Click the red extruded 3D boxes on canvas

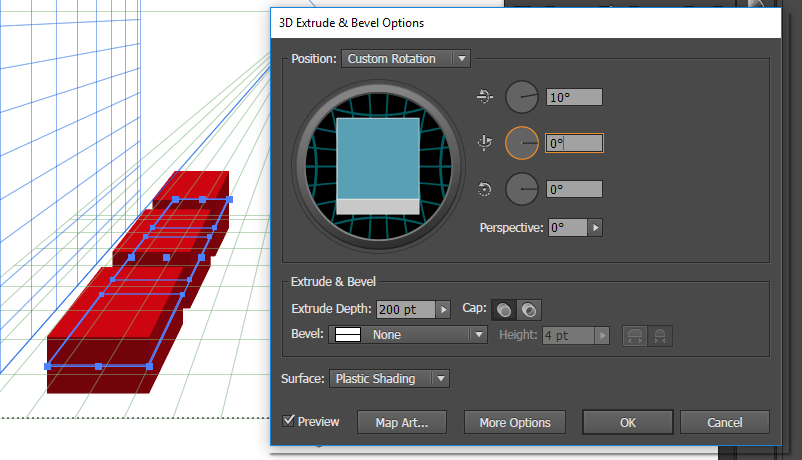pos(138,282)
